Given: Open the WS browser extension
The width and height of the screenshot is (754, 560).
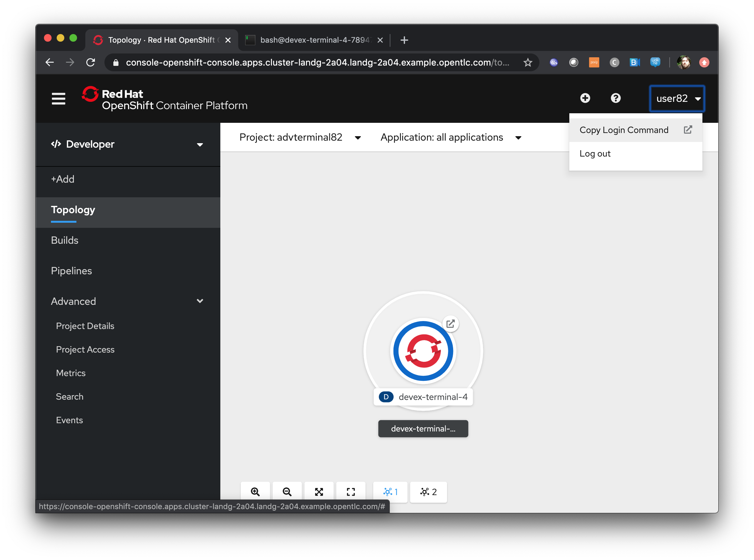Looking at the screenshot, I should point(553,62).
